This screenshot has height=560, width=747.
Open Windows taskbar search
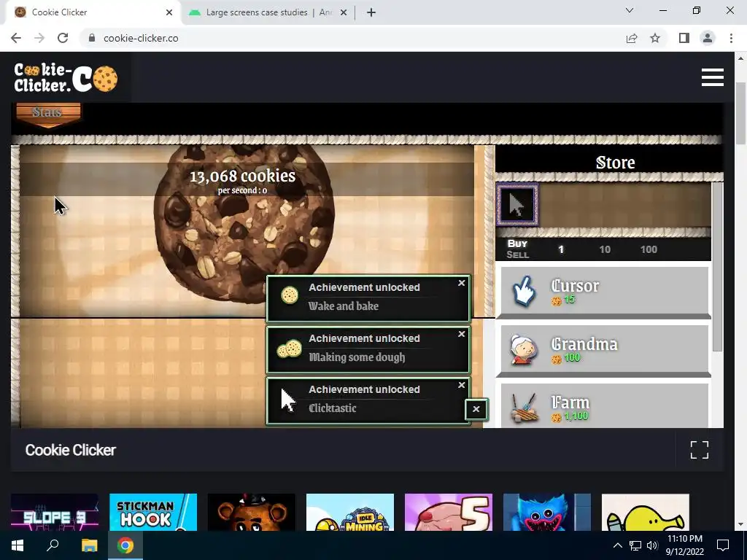tap(53, 545)
